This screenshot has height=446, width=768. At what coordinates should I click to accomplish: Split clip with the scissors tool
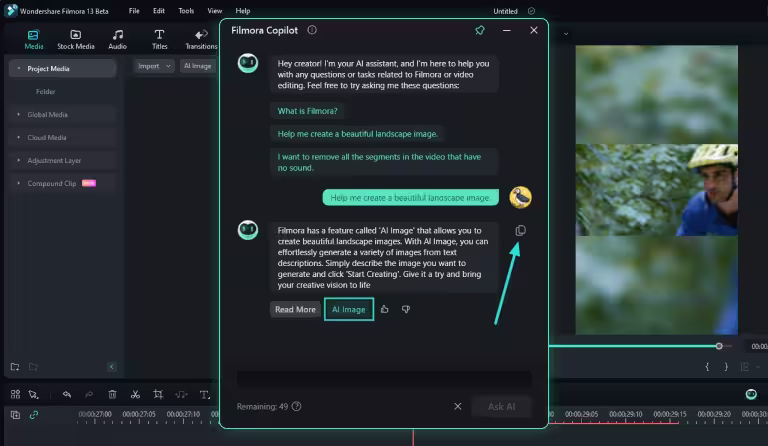135,394
